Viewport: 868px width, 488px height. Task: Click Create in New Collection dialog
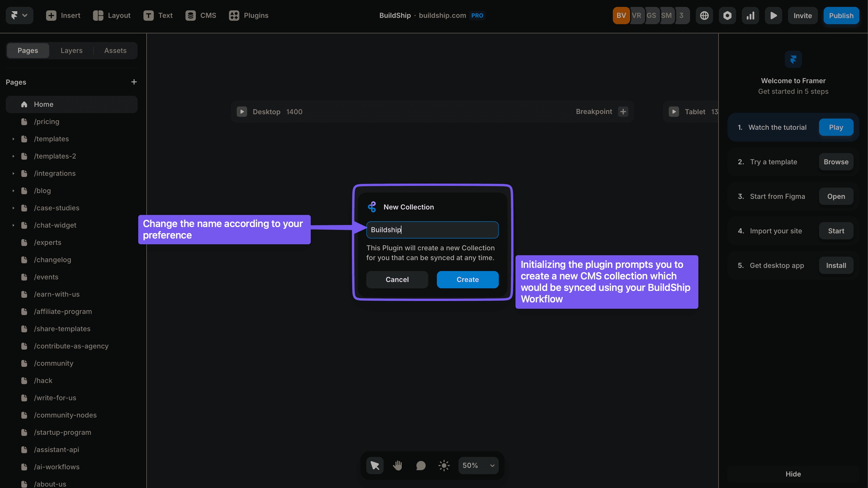tap(467, 280)
